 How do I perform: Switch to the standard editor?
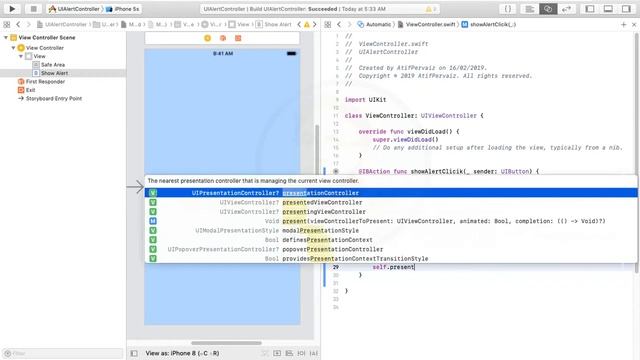click(530, 9)
